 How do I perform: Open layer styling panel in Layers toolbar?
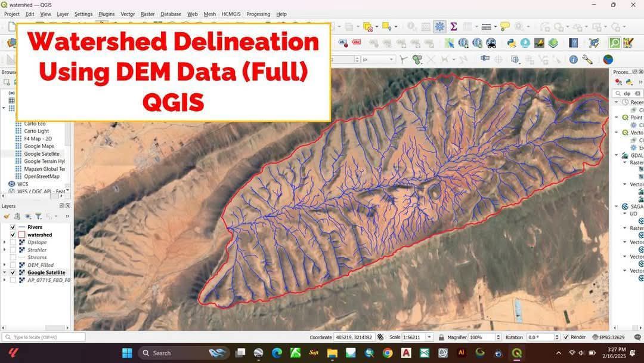pos(6,216)
